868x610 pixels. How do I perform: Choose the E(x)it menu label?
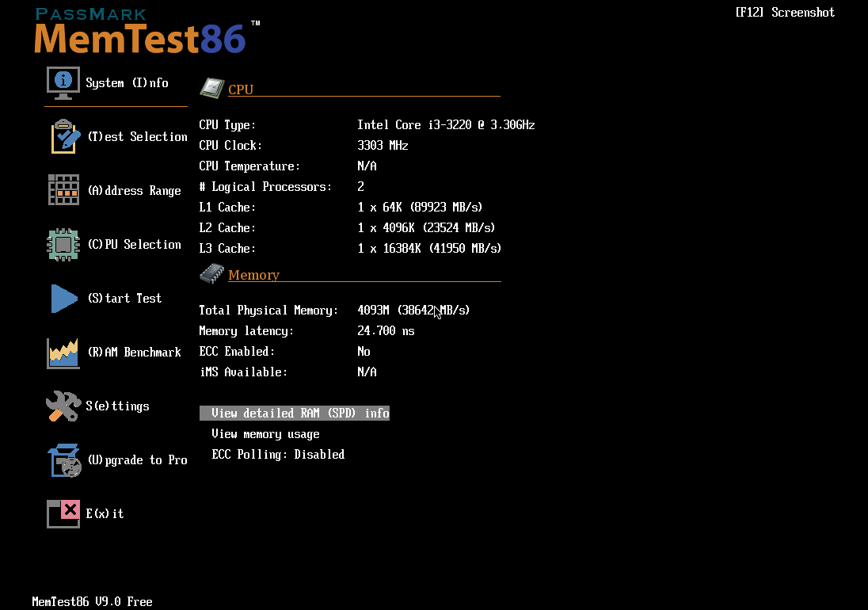tap(105, 513)
